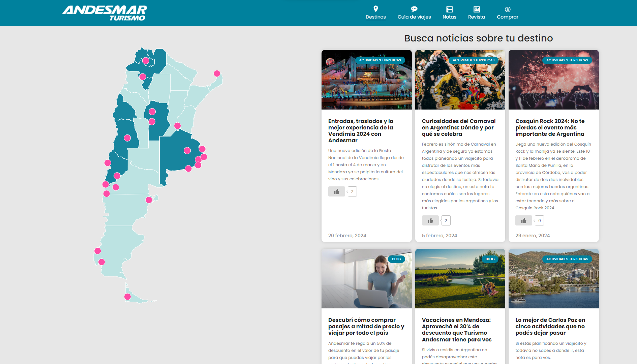Open the woman with laptop thumbnail
637x364 pixels.
coord(366,278)
